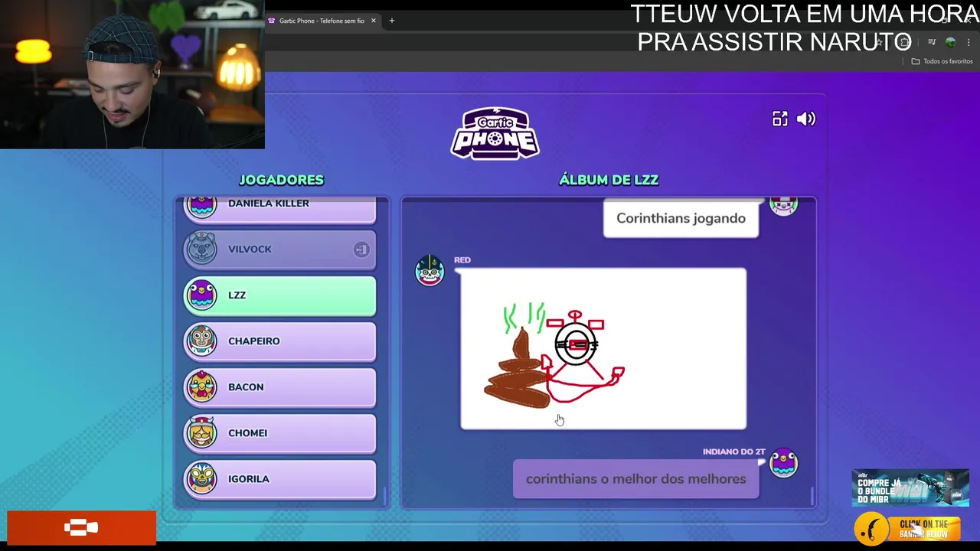Toggle fullscreen with the expand icon
Viewport: 980px width, 551px height.
click(x=779, y=119)
